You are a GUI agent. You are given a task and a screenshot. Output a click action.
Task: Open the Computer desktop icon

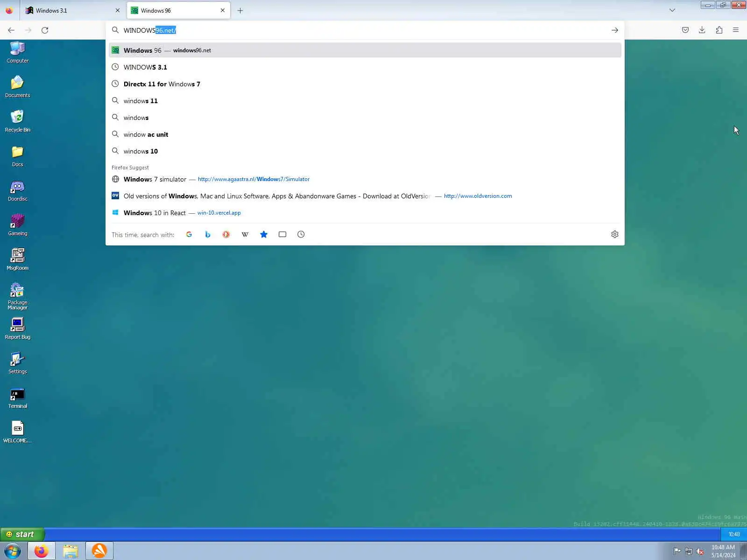(x=17, y=52)
